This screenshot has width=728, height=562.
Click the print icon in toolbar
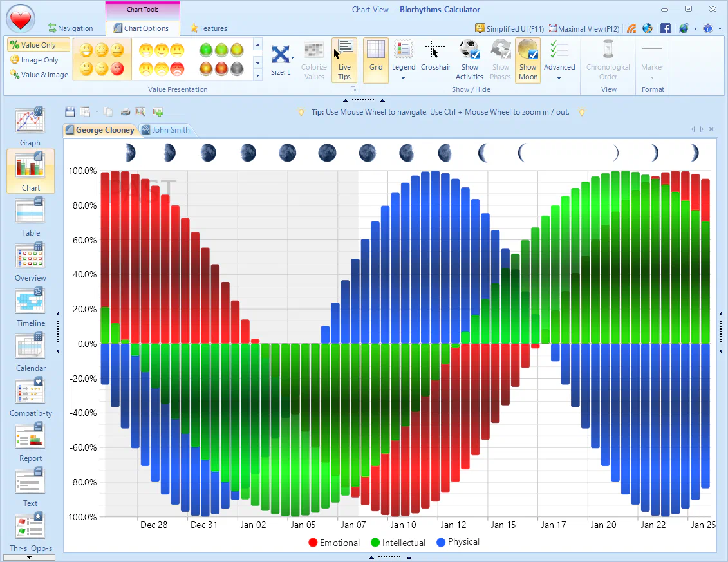click(126, 111)
